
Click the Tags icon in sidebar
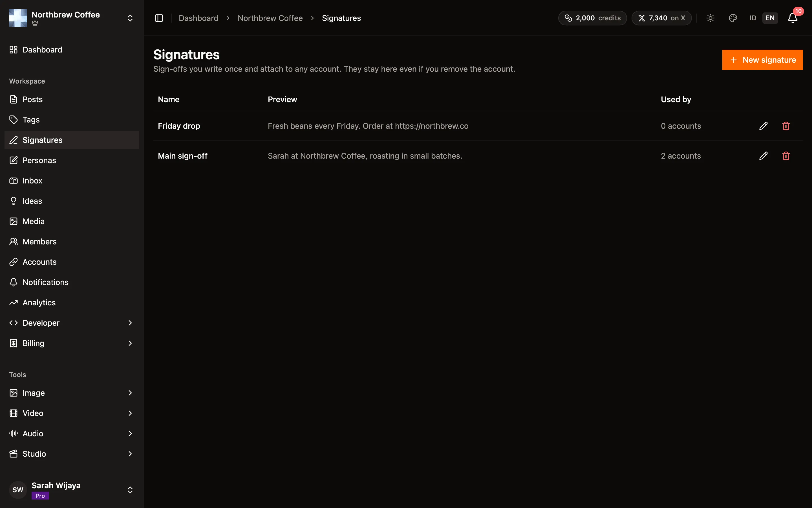[x=14, y=120]
